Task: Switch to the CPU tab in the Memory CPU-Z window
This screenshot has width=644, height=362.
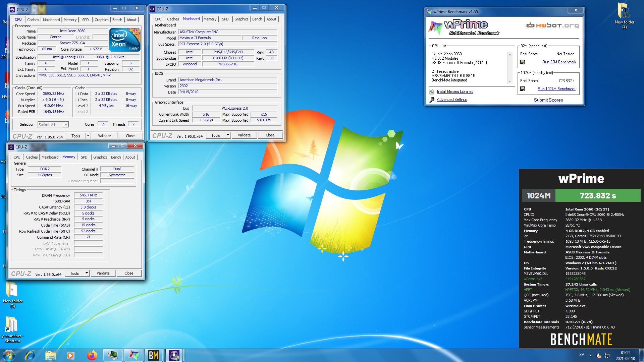Action: pyautogui.click(x=17, y=157)
